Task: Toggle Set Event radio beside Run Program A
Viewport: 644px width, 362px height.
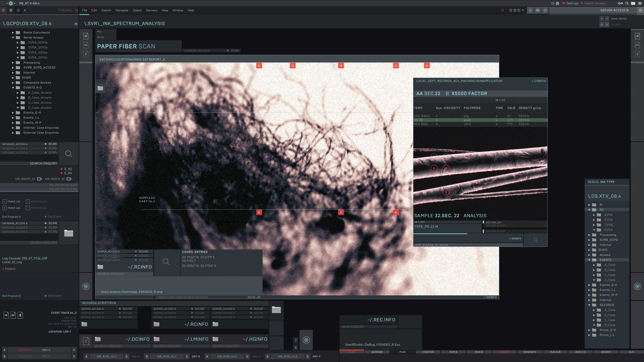Action: click(x=46, y=217)
